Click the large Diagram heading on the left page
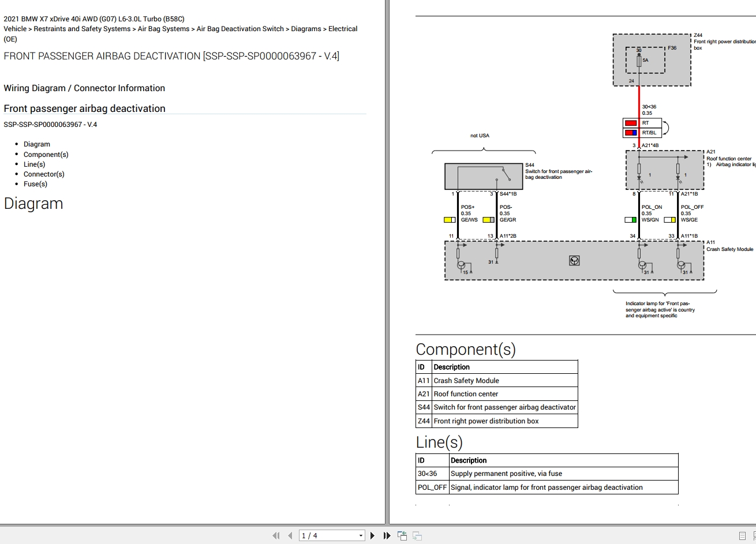Image resolution: width=756 pixels, height=544 pixels. (x=33, y=204)
